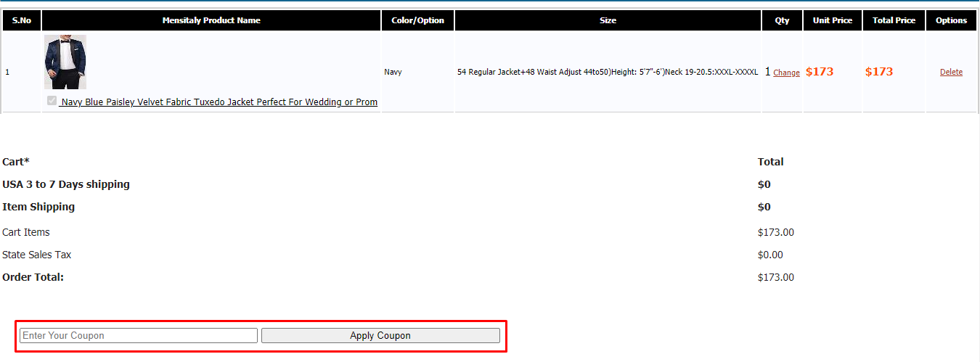This screenshot has width=980, height=362.
Task: Focus the Enter Your Coupon field
Action: (139, 335)
